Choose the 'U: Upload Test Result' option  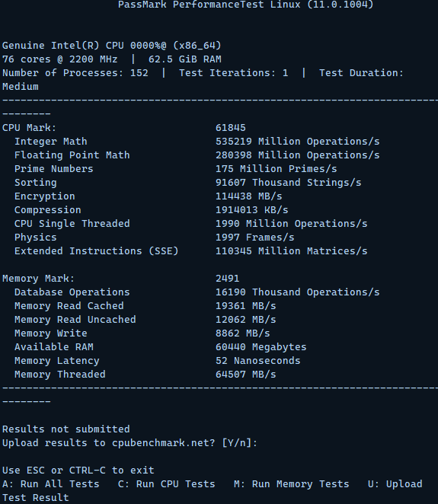(395, 484)
